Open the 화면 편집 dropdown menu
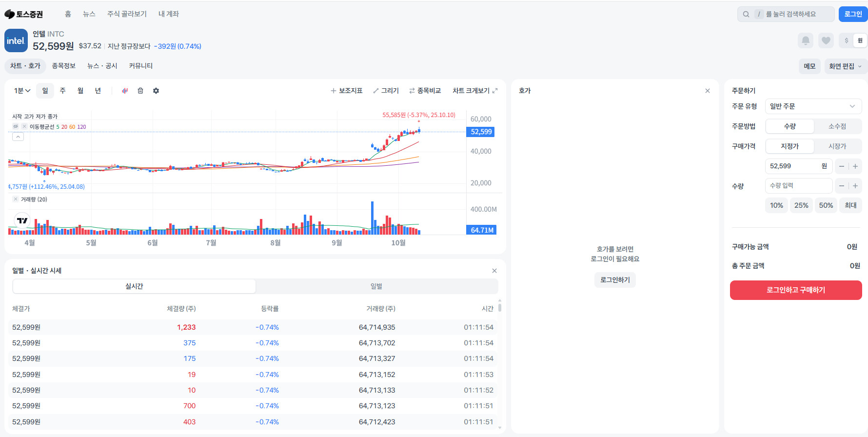Viewport: 868px width, 437px height. click(846, 66)
